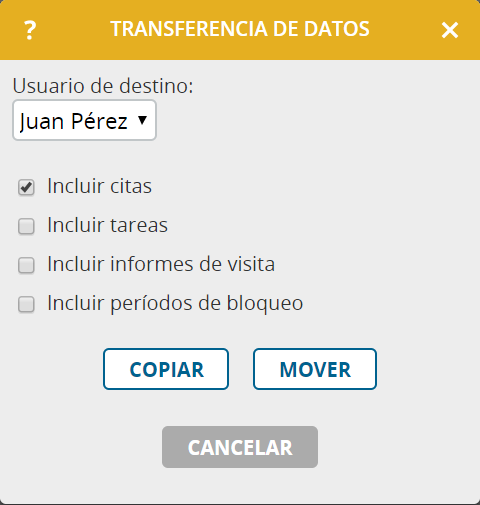Screen dimensions: 480x505
Task: Open the Usuario de destino combo box
Action: click(x=84, y=120)
